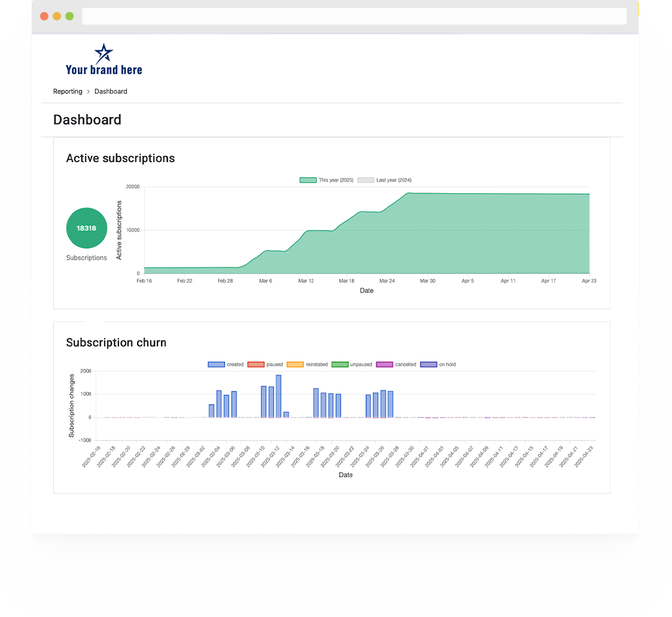Click the browser address bar

point(354,16)
